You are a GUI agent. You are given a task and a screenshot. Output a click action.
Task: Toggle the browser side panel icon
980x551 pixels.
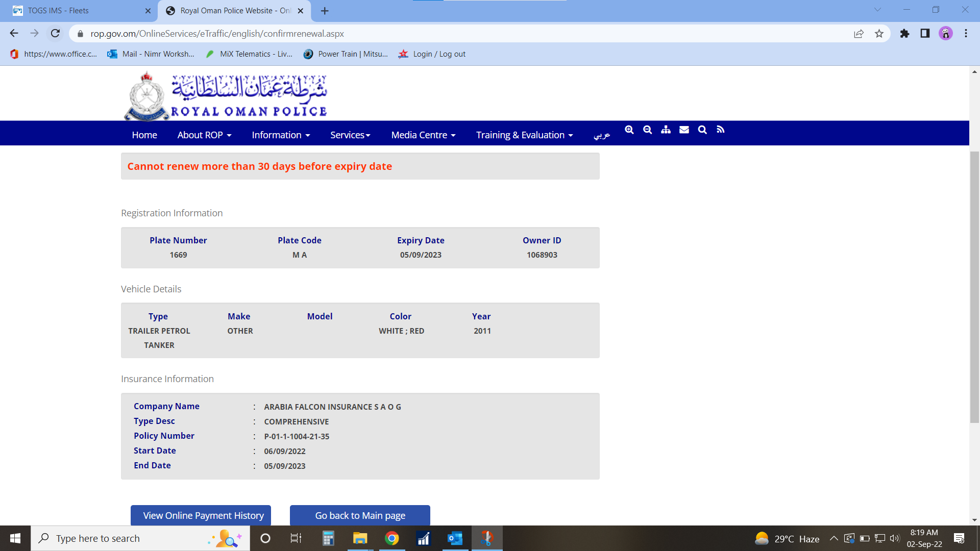(x=925, y=34)
